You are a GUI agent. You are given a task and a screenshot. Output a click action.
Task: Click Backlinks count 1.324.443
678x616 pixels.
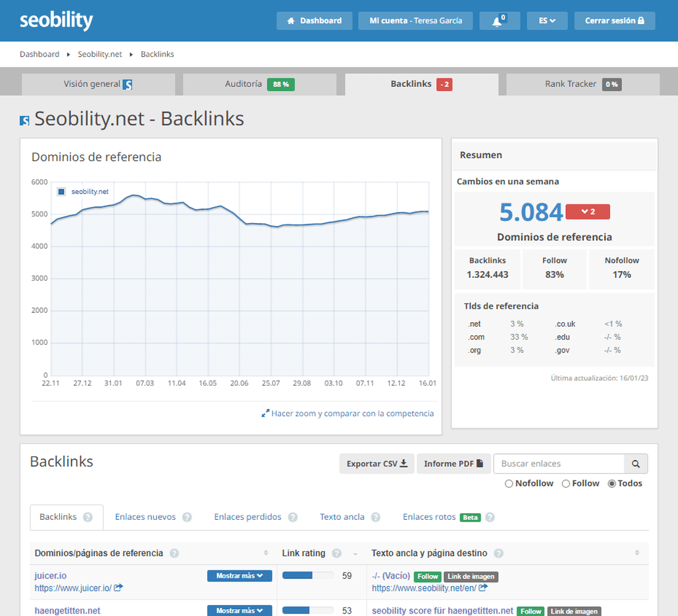488,275
